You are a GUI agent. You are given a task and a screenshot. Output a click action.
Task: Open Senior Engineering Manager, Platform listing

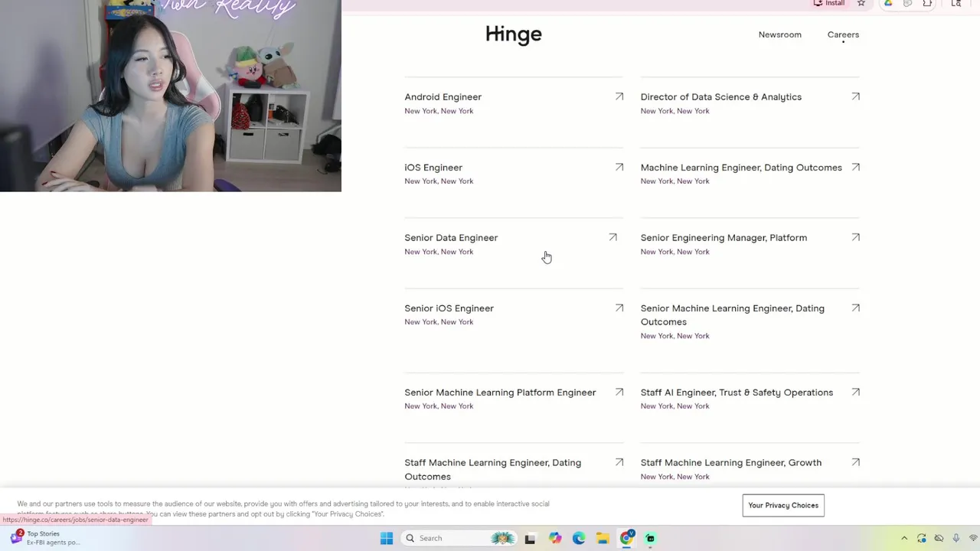pyautogui.click(x=724, y=237)
